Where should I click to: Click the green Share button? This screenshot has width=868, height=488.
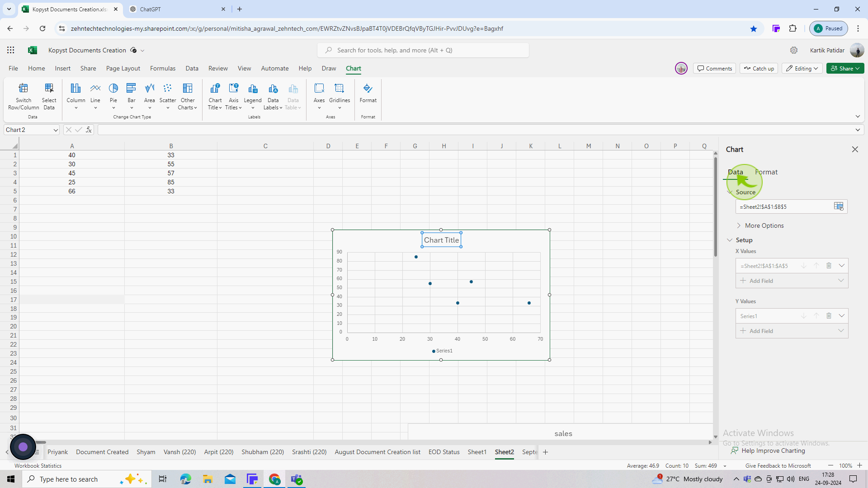(845, 68)
